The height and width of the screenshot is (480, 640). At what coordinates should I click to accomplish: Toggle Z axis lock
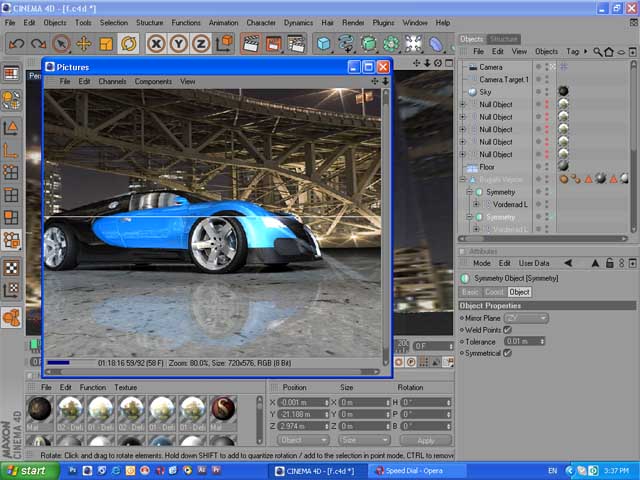[201, 43]
